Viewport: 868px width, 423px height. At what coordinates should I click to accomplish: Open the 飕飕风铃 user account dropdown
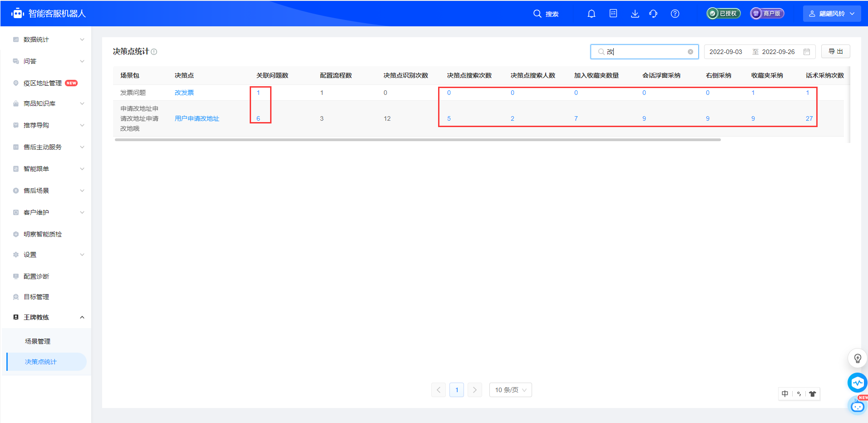[832, 14]
